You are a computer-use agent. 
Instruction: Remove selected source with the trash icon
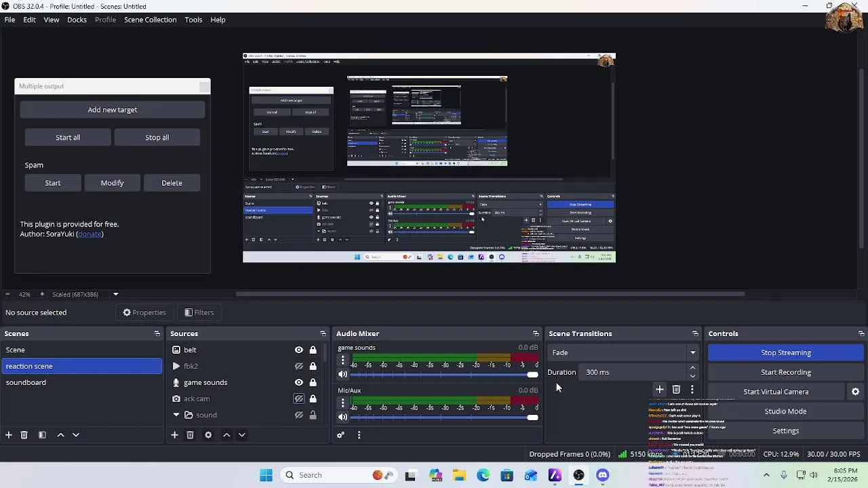(190, 435)
